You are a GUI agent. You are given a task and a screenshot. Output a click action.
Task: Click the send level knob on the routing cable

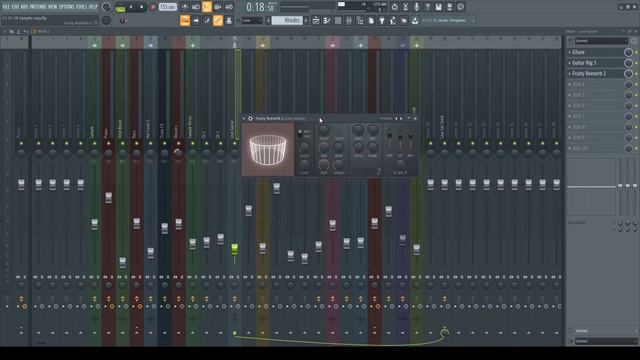click(444, 333)
